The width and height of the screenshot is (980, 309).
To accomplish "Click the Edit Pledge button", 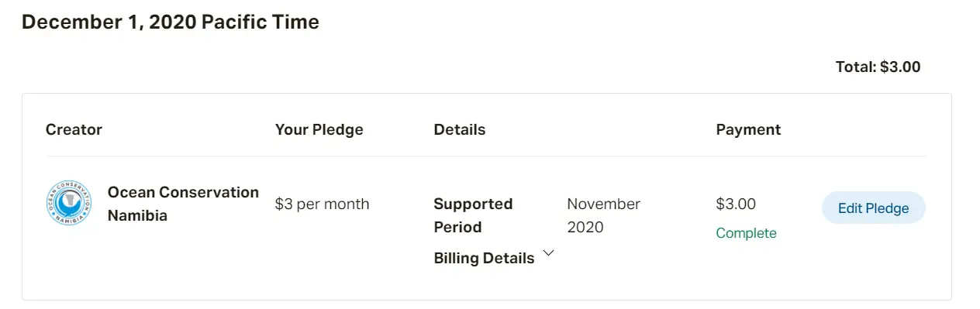I will (x=873, y=208).
